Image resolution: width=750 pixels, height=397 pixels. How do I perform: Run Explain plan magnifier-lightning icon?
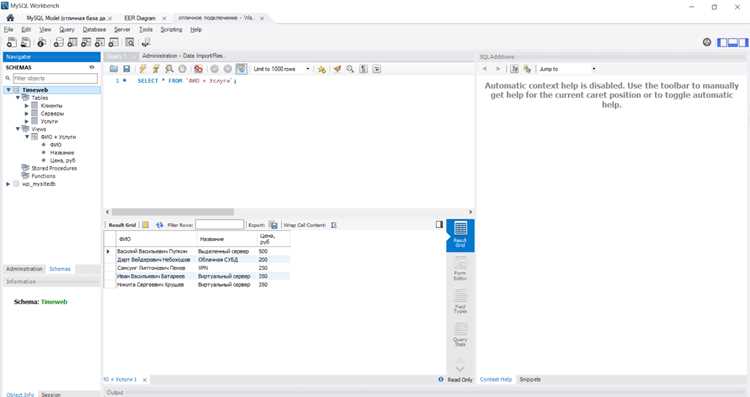(x=169, y=69)
